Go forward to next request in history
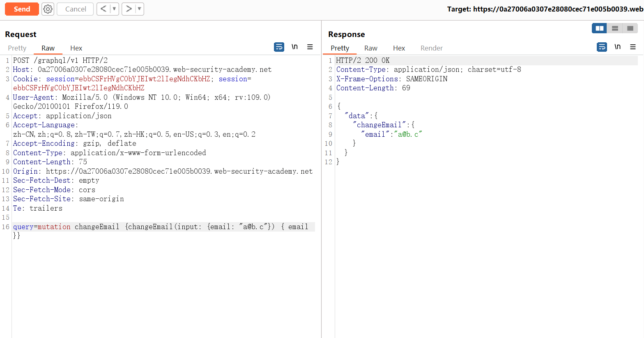 (129, 9)
